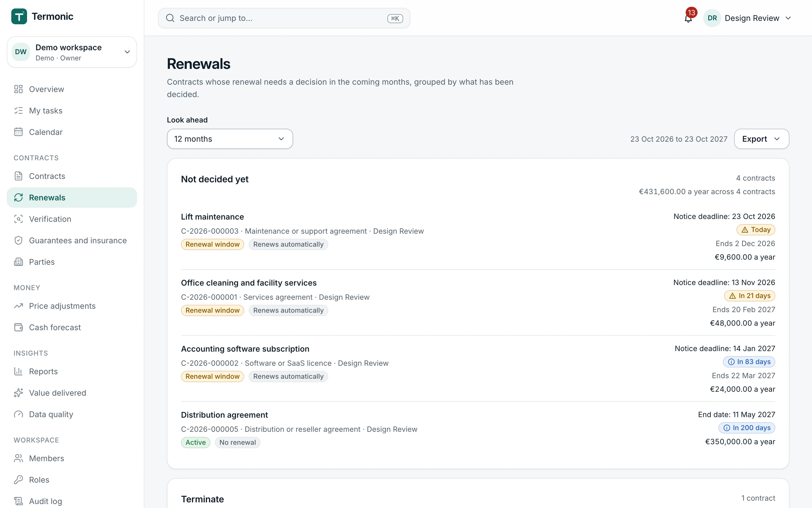The height and width of the screenshot is (508, 812).
Task: Click the My tasks checklist icon
Action: pos(18,111)
